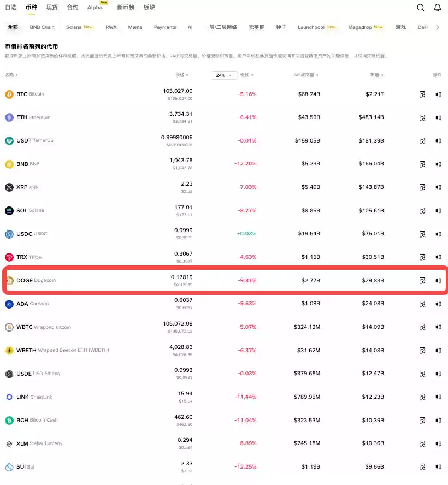Viewport: 448px width, 485px height.
Task: Sort by the 价格 column header
Action: (x=181, y=75)
